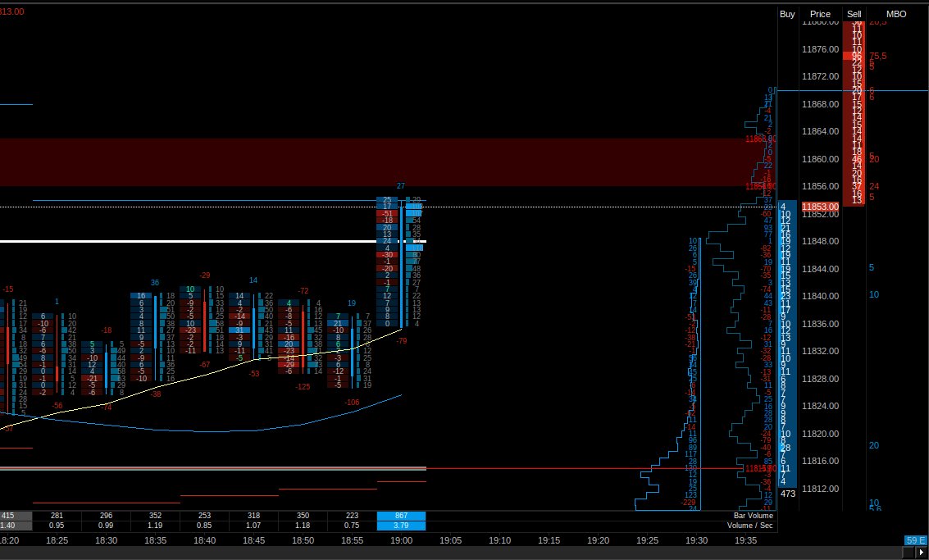This screenshot has width=929, height=560.
Task: Click the 11860.00 price level
Action: pos(821,159)
